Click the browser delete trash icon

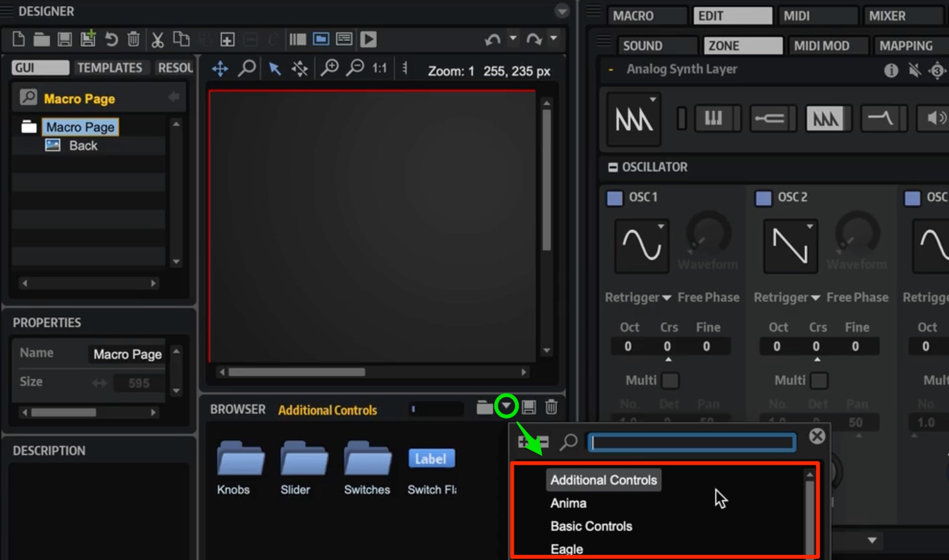tap(551, 407)
